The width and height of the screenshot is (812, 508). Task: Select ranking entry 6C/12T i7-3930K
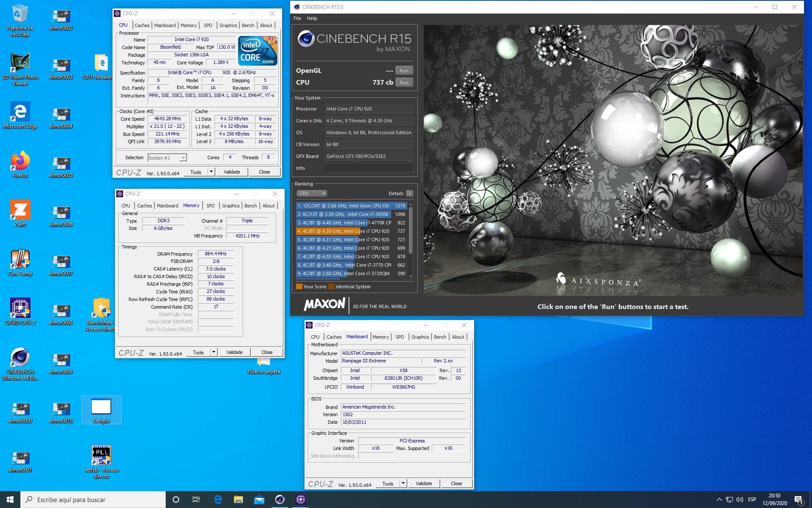coord(351,214)
